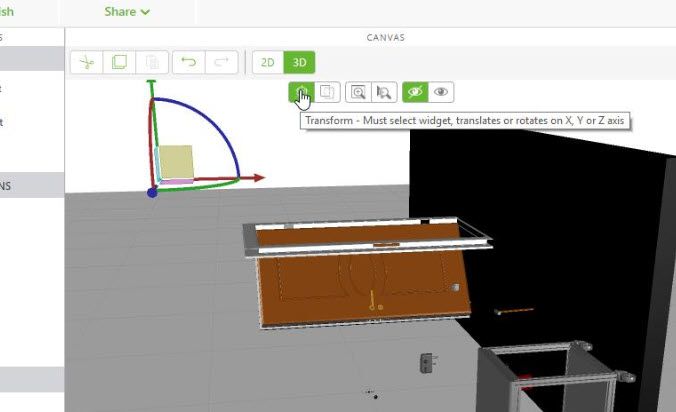Click the Copy icon in toolbar
Screen dimensions: 676x412
(x=119, y=62)
